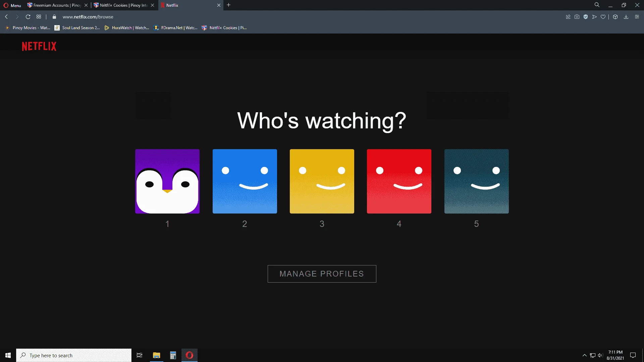The height and width of the screenshot is (362, 644).
Task: Open the Windows notification center
Action: point(633,355)
